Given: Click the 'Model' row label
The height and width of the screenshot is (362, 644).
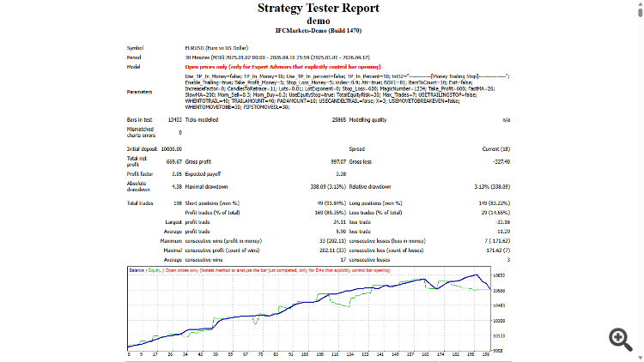Looking at the screenshot, I should click(133, 67).
